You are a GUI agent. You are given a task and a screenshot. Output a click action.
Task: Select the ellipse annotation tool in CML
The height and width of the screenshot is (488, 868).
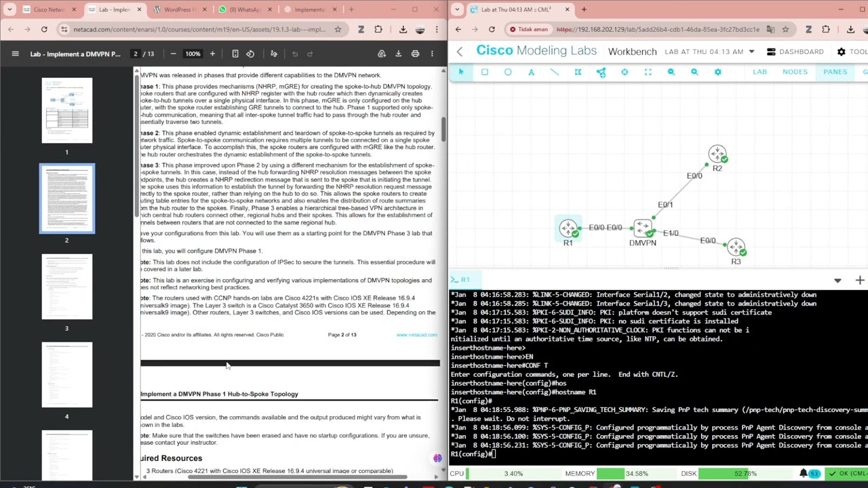(x=508, y=72)
